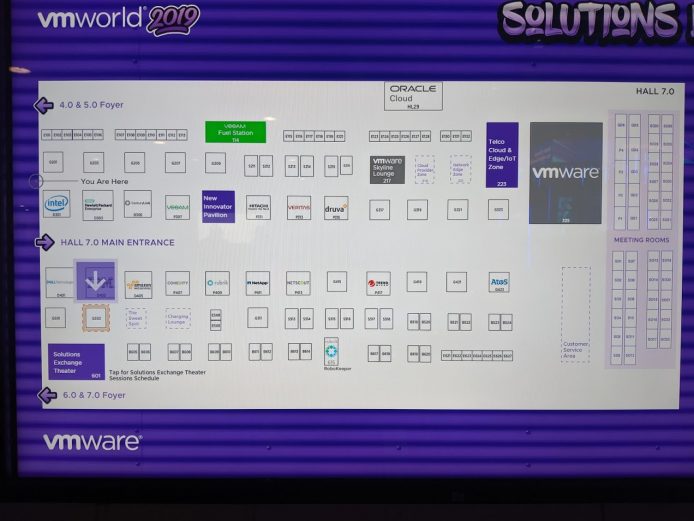The image size is (694, 521).
Task: Tap the VMware logo at bottom
Action: (93, 442)
